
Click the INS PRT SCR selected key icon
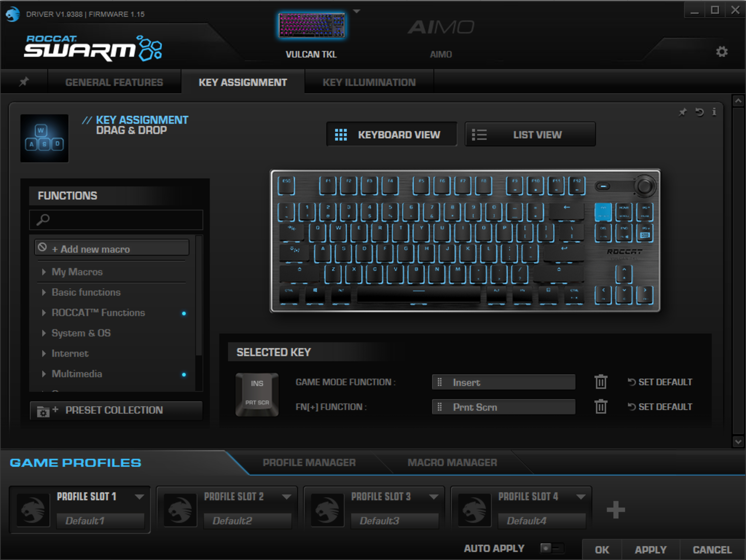(257, 394)
